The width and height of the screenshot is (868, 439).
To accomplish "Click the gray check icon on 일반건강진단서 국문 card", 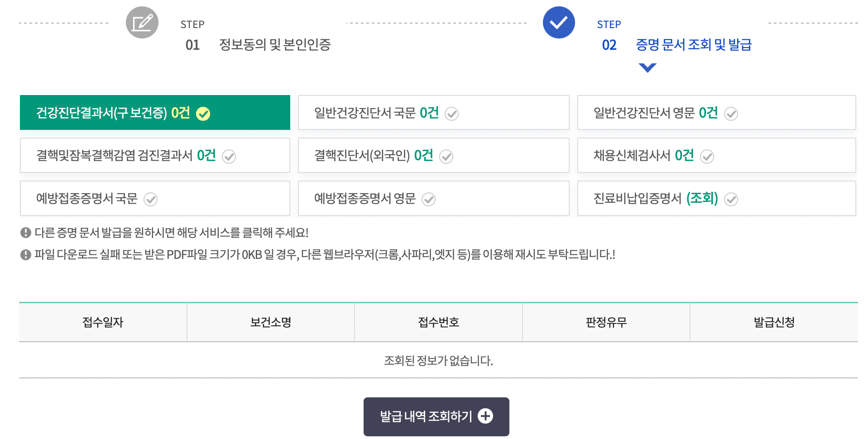I will click(x=451, y=114).
